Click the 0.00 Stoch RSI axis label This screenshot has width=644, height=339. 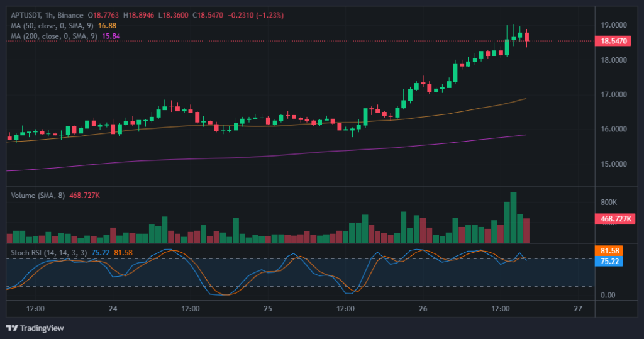coord(608,296)
